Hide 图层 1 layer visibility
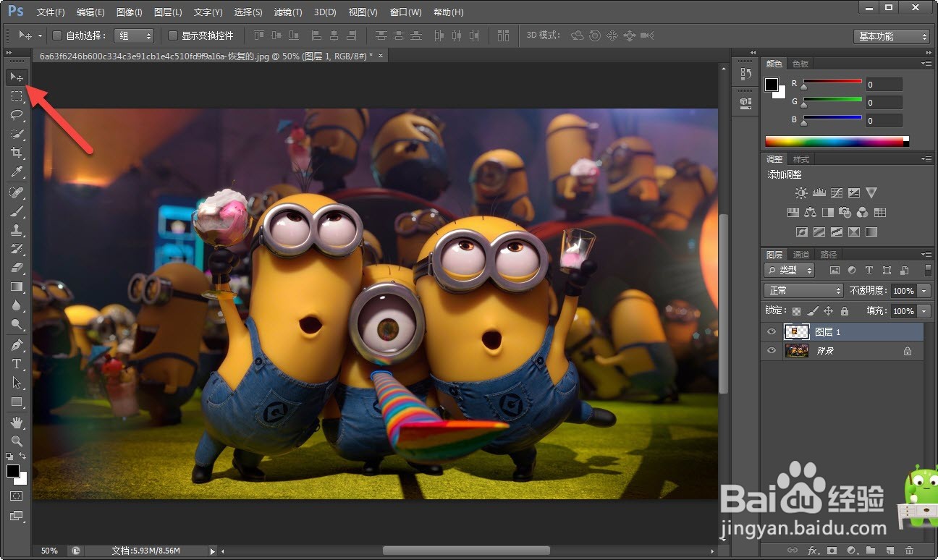The width and height of the screenshot is (938, 560). (x=772, y=332)
